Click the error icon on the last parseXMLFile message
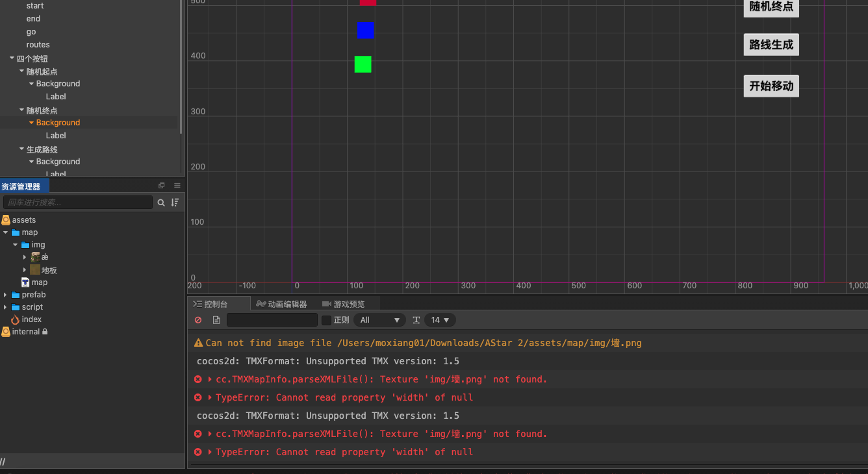The width and height of the screenshot is (868, 474). [198, 434]
